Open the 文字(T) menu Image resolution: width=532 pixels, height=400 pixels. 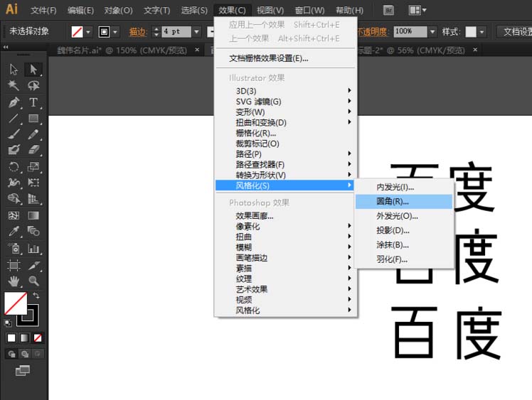point(156,10)
